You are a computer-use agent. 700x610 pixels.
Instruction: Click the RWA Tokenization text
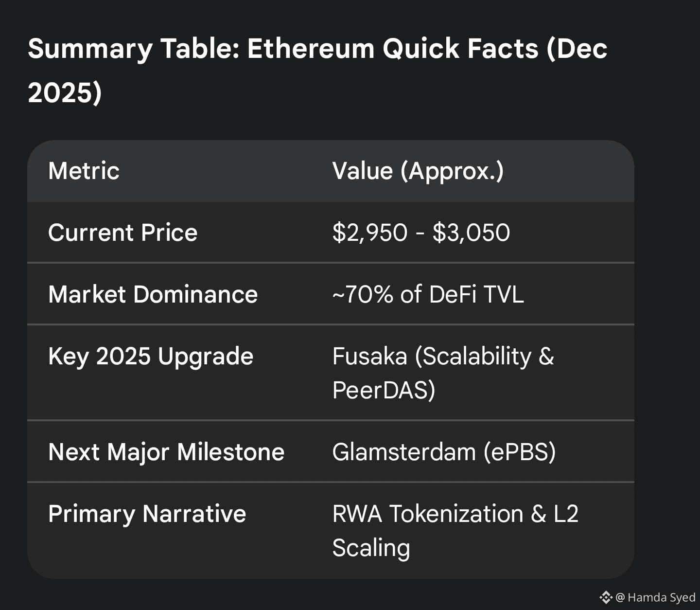[x=428, y=514]
